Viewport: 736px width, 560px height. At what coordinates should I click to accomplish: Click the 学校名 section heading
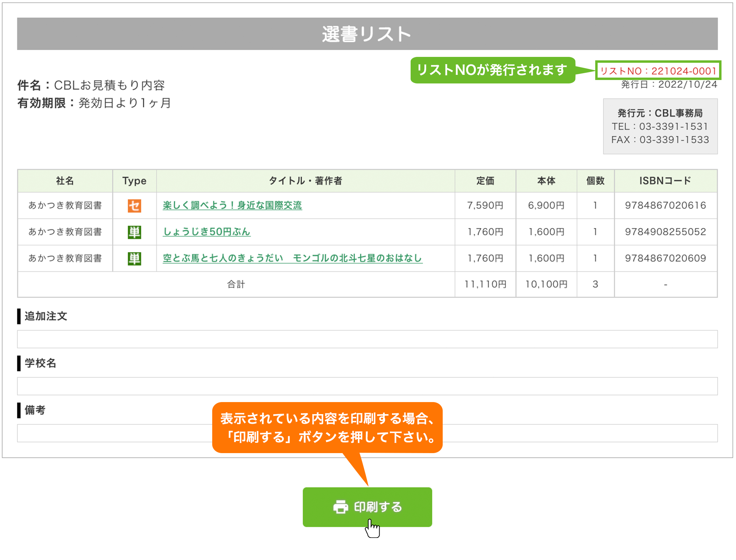(40, 363)
